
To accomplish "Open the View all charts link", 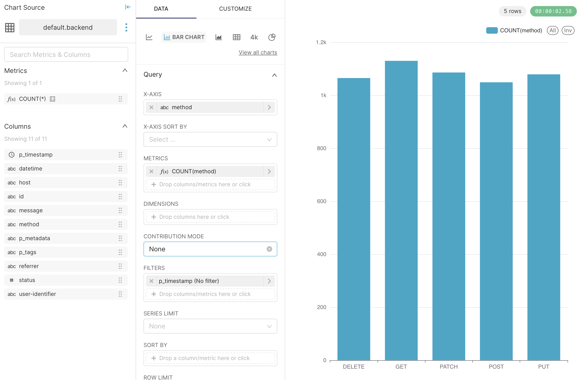I will pyautogui.click(x=258, y=52).
